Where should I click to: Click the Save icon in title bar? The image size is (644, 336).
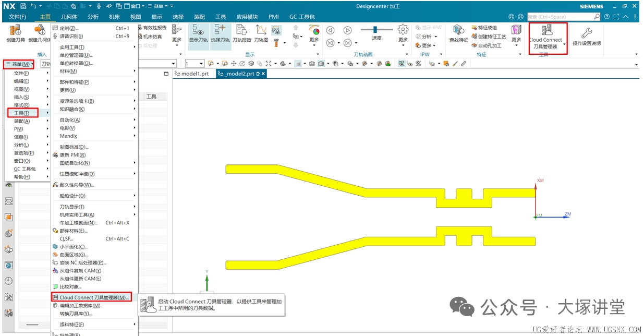(23, 6)
